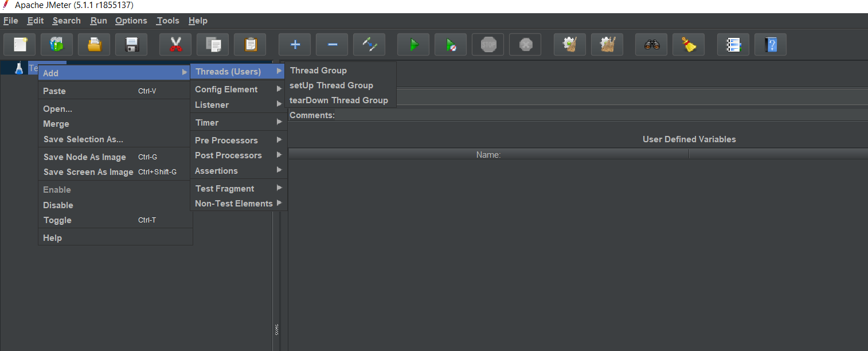Click the New test plan icon

(20, 45)
